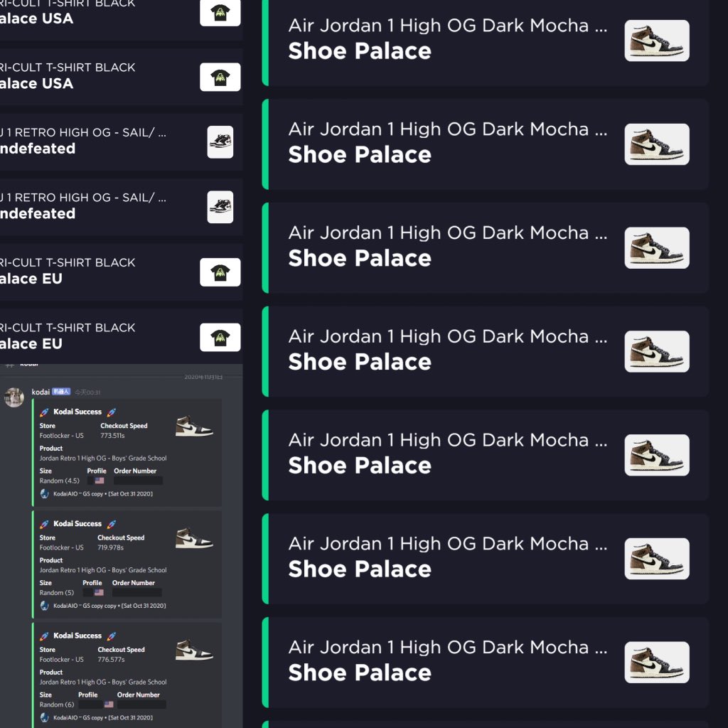The height and width of the screenshot is (728, 728).
Task: Click Kodai footer logo in the 773.511s embed
Action: pyautogui.click(x=44, y=493)
